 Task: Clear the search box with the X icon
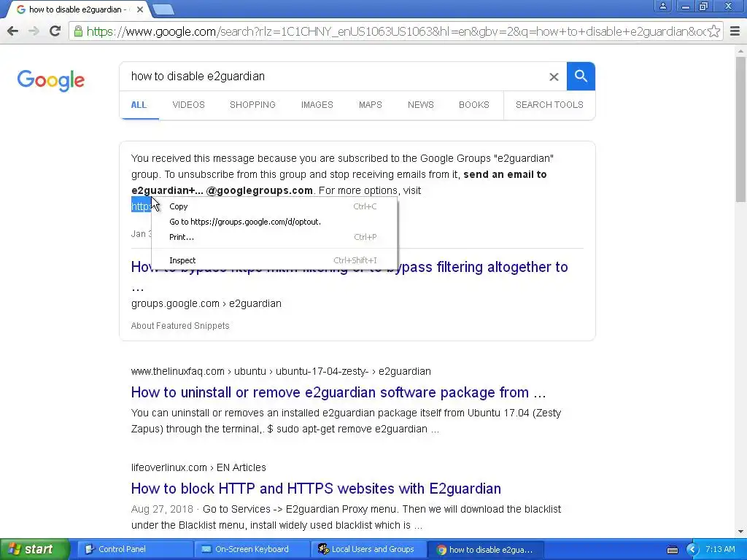(x=554, y=77)
